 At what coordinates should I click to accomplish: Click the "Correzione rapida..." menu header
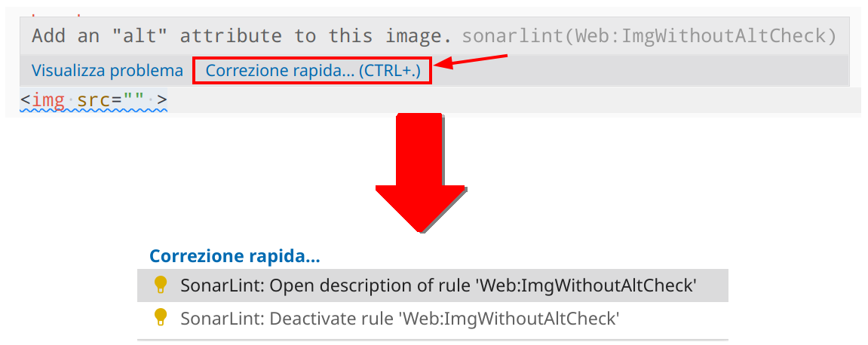[x=235, y=256]
